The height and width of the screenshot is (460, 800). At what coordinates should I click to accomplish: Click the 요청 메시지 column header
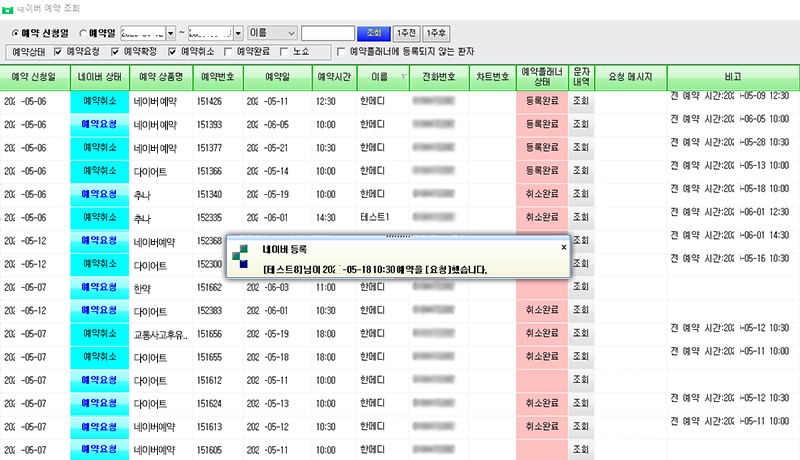tap(631, 77)
